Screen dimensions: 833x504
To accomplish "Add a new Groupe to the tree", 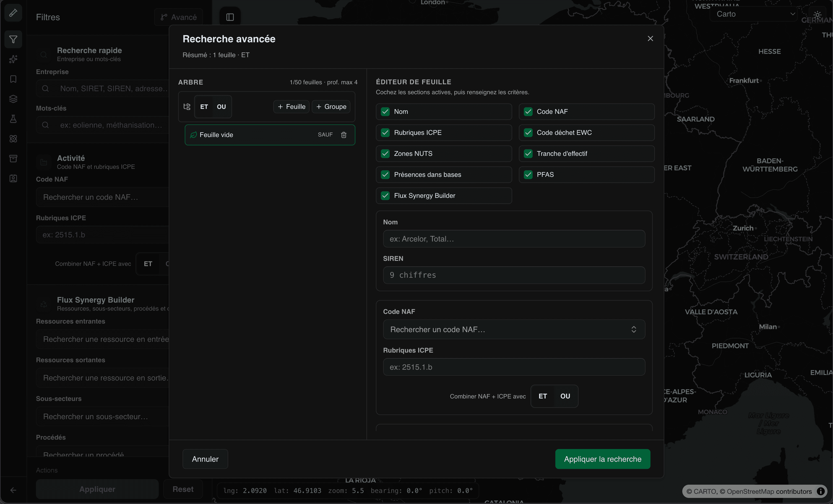I will point(331,107).
